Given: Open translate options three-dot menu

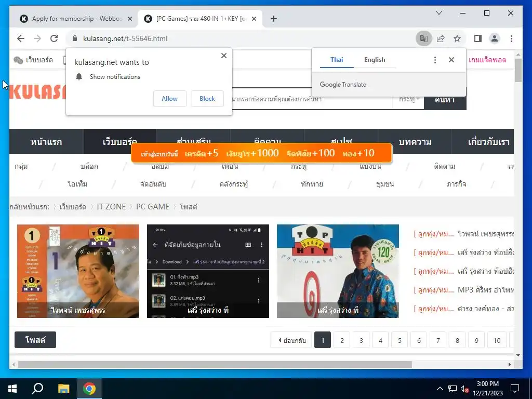Looking at the screenshot, I should pyautogui.click(x=435, y=60).
